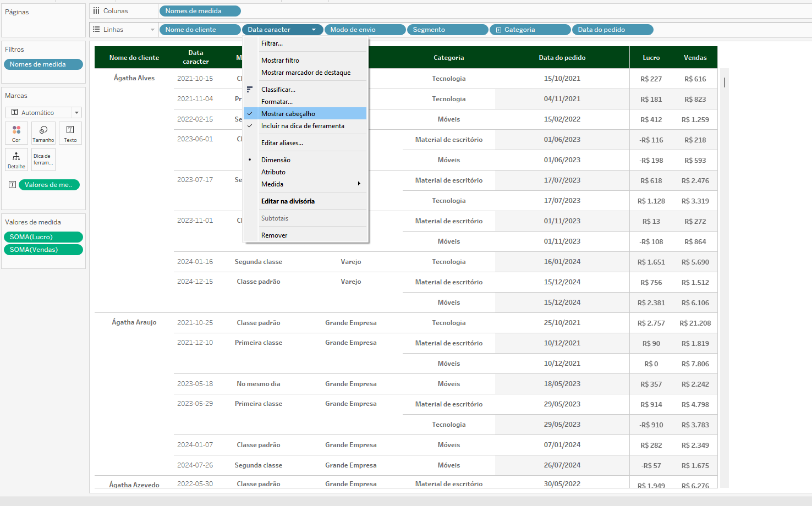Click the Colunas shelf icon
812x506 pixels.
tap(96, 11)
